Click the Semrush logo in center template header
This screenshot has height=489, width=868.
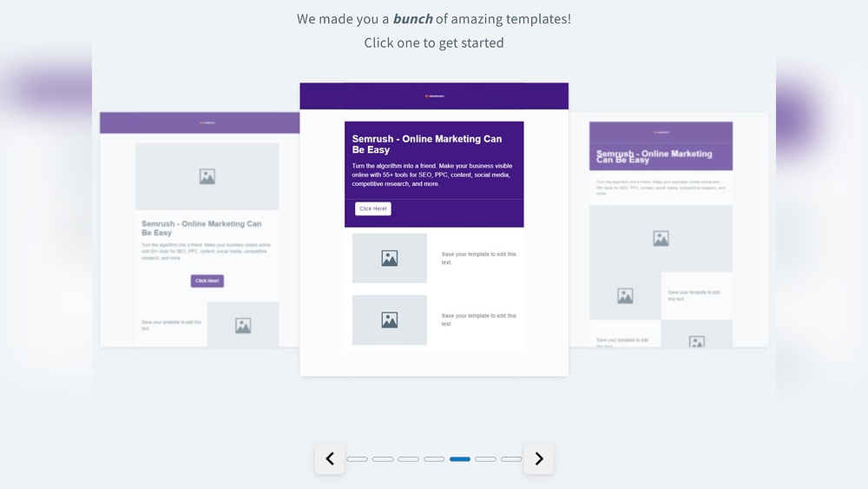pos(435,96)
